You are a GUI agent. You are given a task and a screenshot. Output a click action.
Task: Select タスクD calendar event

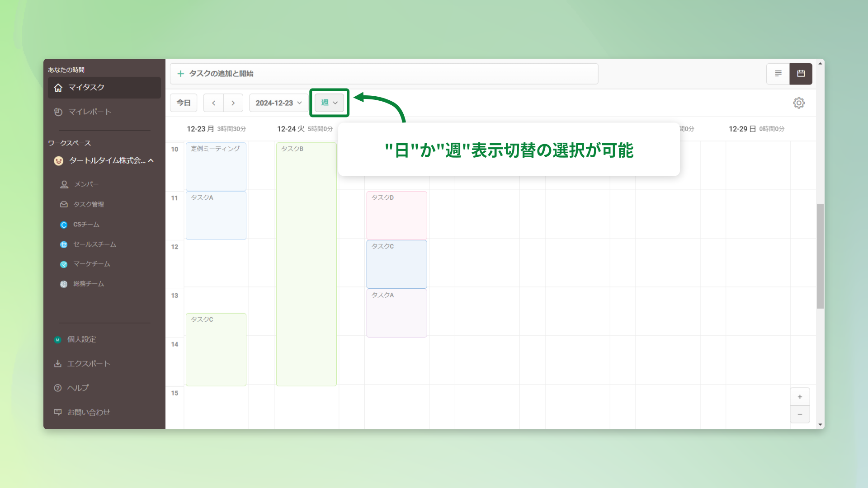click(396, 216)
